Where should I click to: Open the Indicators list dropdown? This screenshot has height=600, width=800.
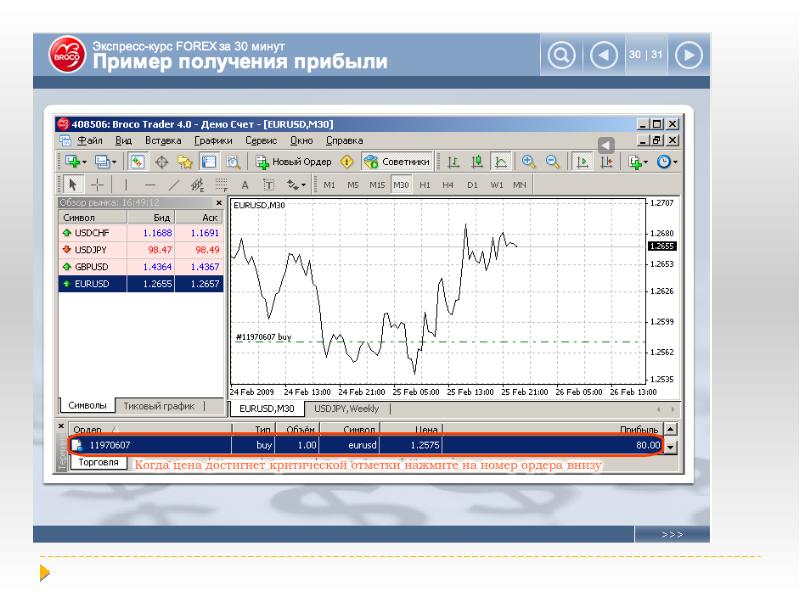coord(638,162)
